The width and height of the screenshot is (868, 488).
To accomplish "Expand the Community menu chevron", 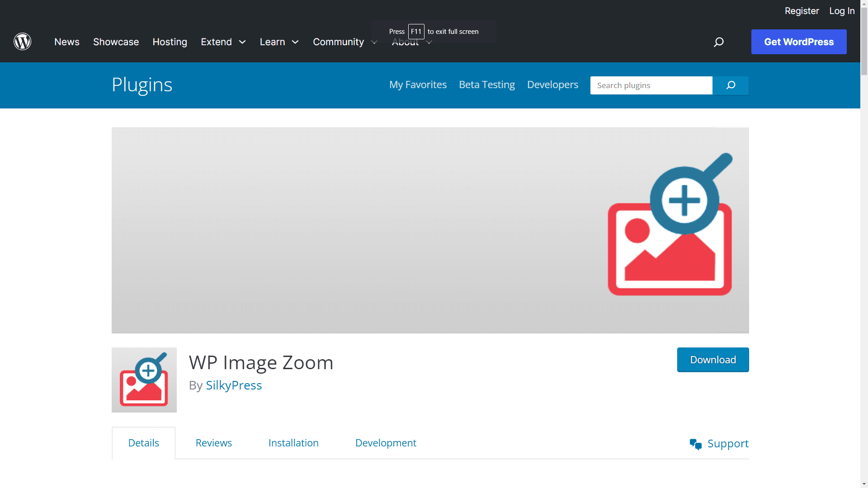I will click(x=374, y=42).
